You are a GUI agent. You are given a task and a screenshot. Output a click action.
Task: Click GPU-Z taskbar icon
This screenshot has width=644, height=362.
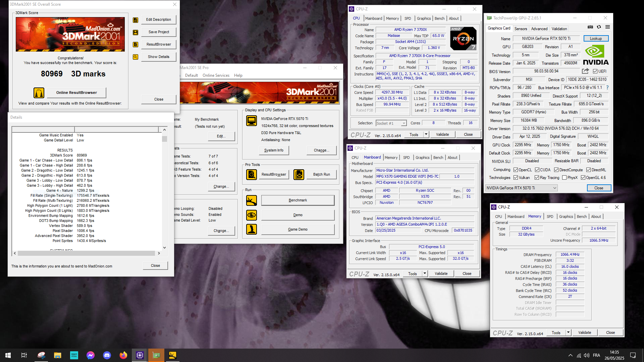tap(156, 355)
